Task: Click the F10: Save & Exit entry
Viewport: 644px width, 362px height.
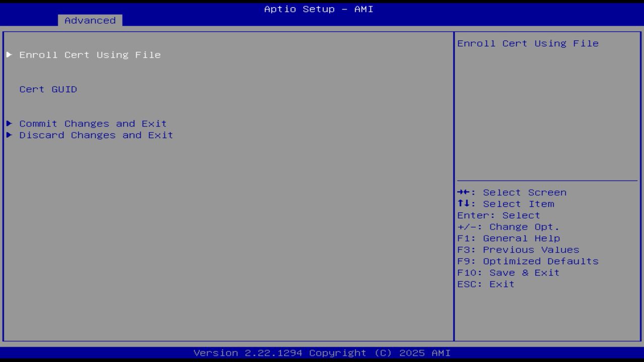Action: tap(508, 273)
